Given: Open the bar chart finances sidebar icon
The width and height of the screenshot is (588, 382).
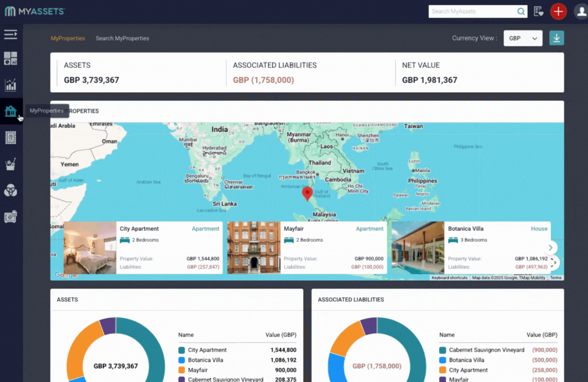Looking at the screenshot, I should (10, 85).
